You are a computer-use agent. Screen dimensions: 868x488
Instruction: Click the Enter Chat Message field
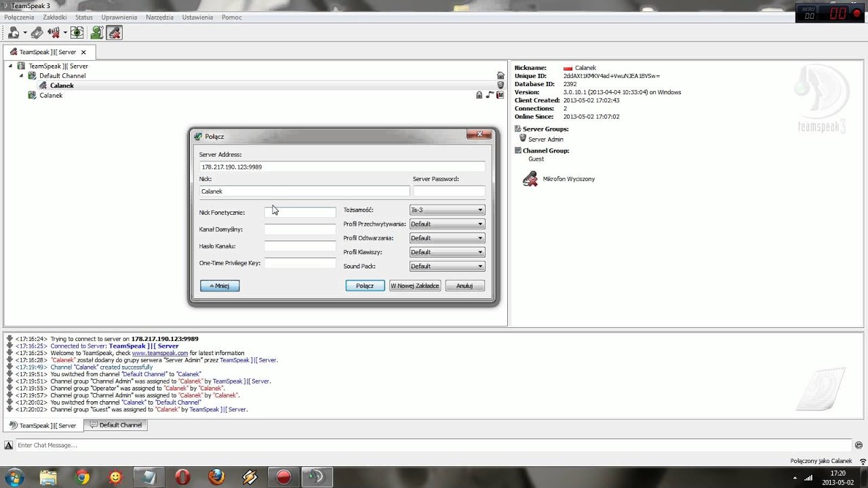[x=434, y=445]
